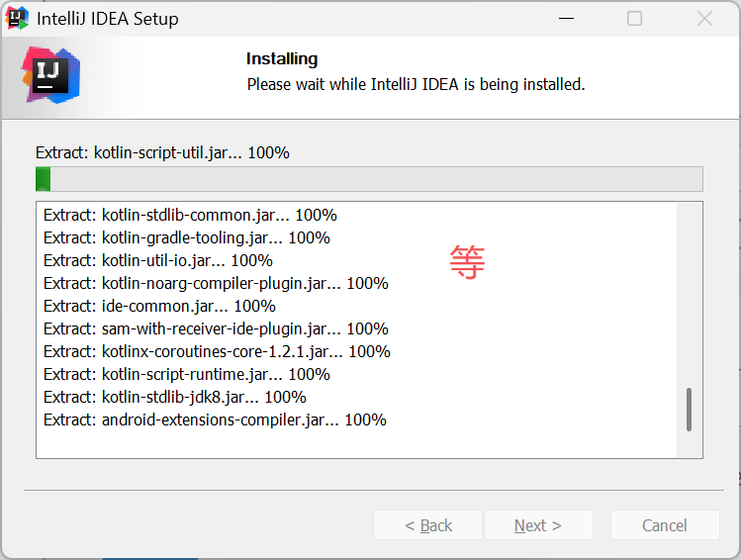Click the red 等 character overlay
The height and width of the screenshot is (560, 741).
click(467, 262)
